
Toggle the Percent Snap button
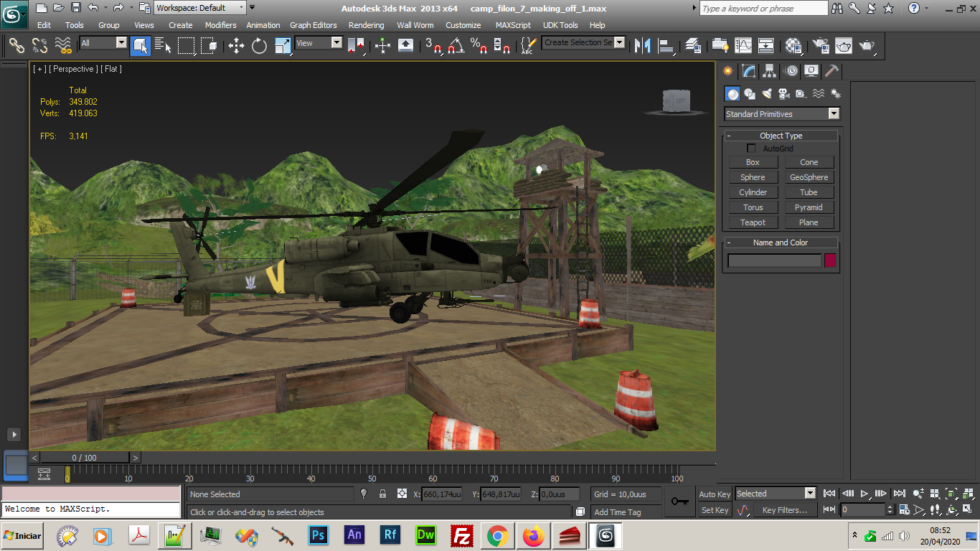pyautogui.click(x=479, y=46)
